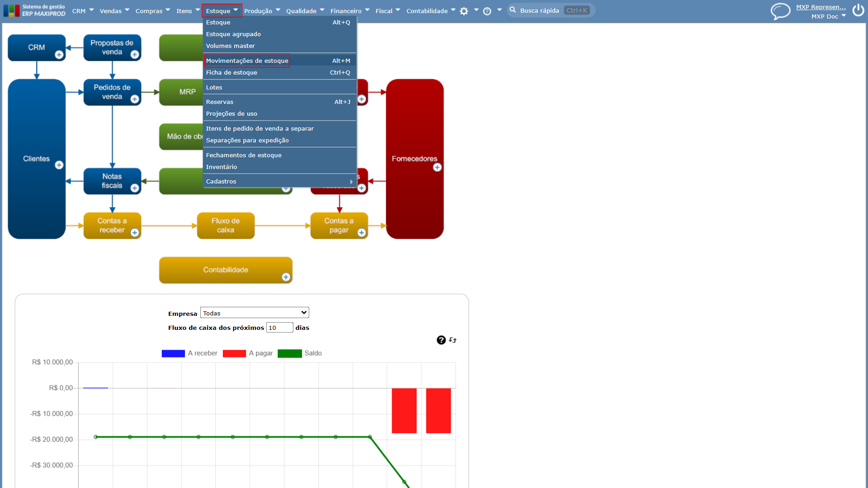Toggle the Saldo legend swatch

(x=290, y=353)
